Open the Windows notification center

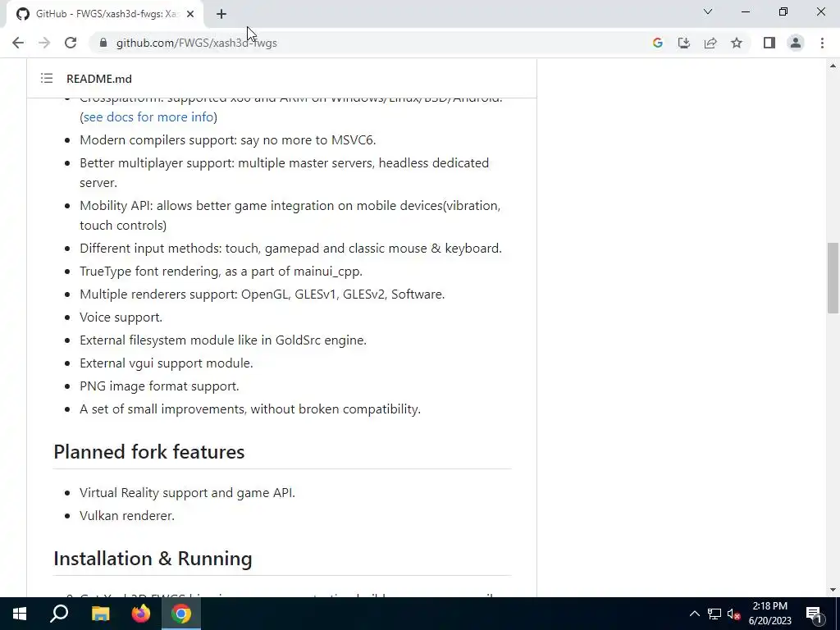tap(815, 614)
